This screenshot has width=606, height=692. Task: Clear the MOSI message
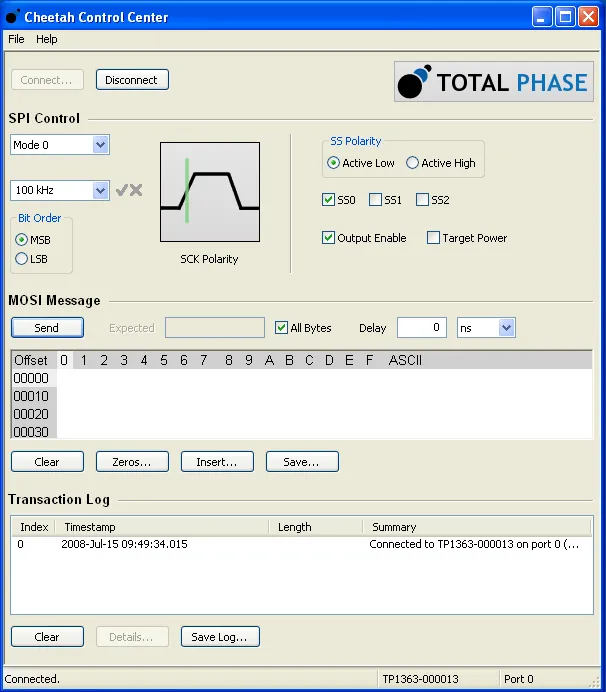[x=47, y=462]
